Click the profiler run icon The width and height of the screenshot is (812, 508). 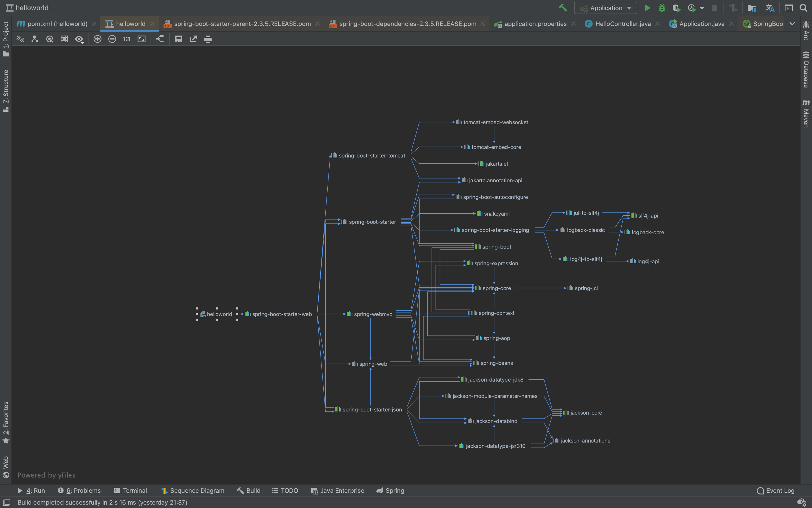[x=692, y=8]
